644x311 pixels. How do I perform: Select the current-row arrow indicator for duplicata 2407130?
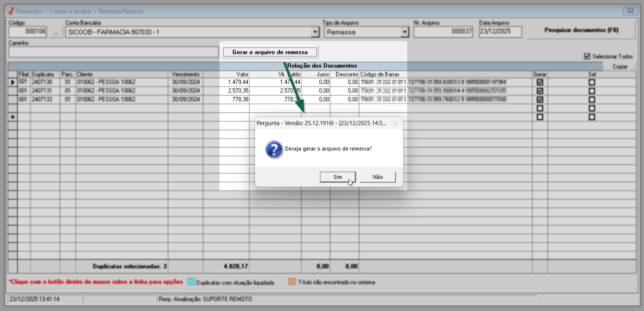coord(13,82)
